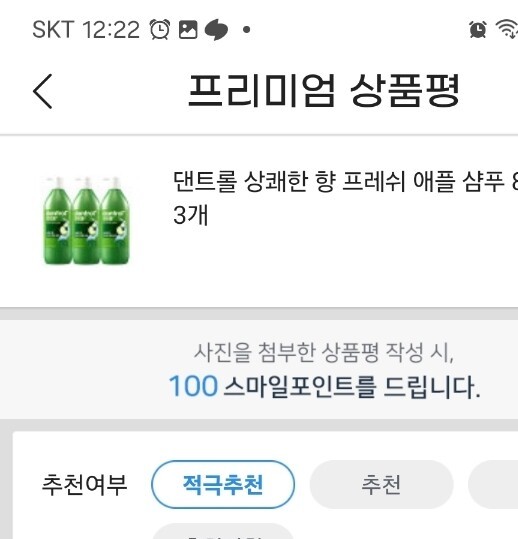Choose the cut-off option right of 추천
The width and height of the screenshot is (518, 539).
click(493, 484)
